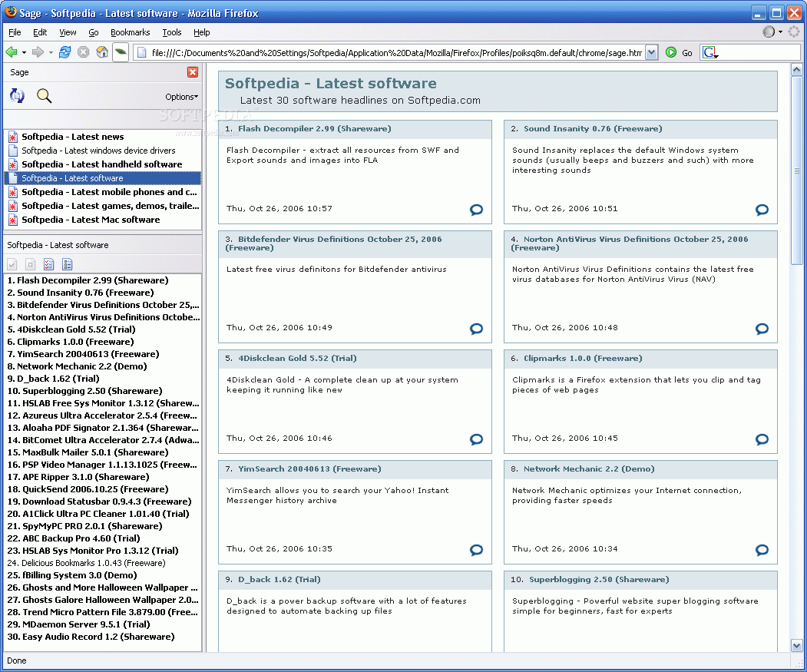
Task: Open the Go menu
Action: coord(93,32)
